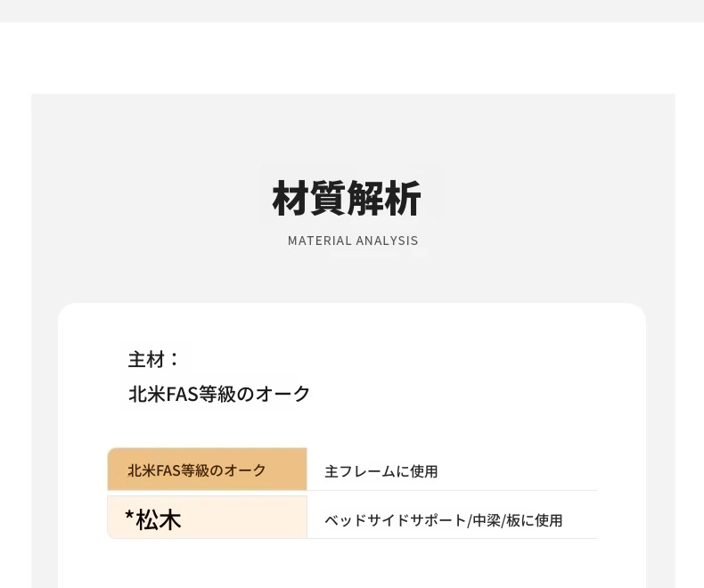Click the divider line below the oak row

pyautogui.click(x=452, y=491)
